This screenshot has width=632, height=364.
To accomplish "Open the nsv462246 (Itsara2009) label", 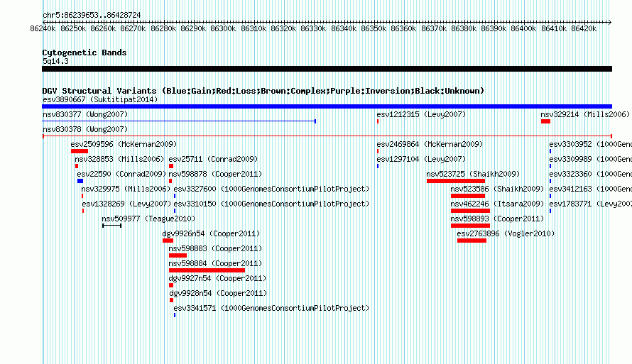I will (497, 204).
